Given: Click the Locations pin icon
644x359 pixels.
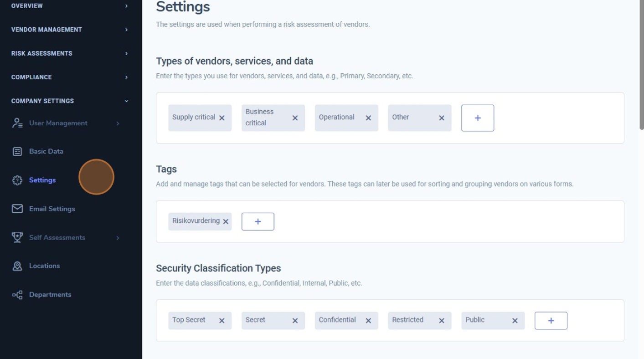Looking at the screenshot, I should pyautogui.click(x=17, y=266).
